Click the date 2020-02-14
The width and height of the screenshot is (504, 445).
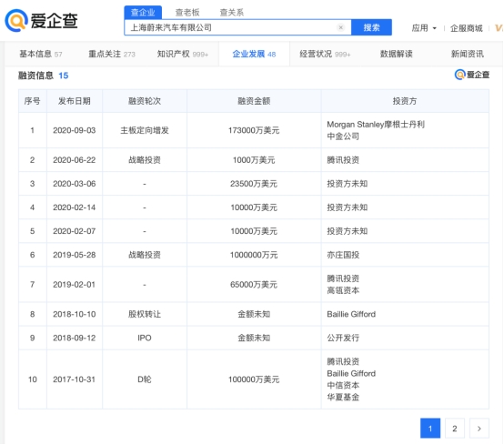coord(75,207)
